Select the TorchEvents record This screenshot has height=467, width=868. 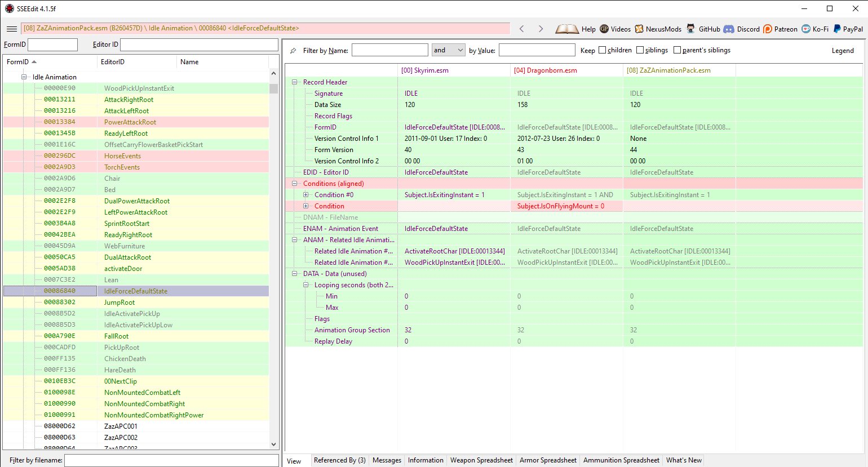[136, 167]
